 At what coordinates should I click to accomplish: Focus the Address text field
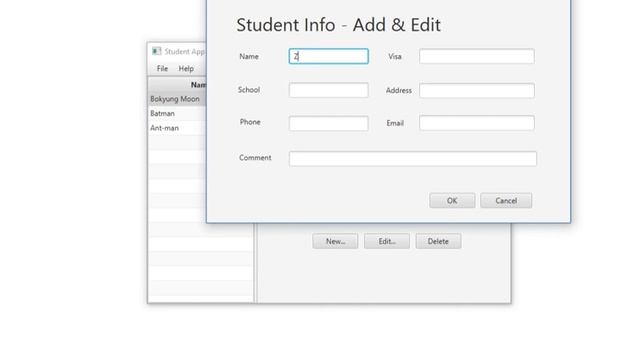(x=477, y=91)
